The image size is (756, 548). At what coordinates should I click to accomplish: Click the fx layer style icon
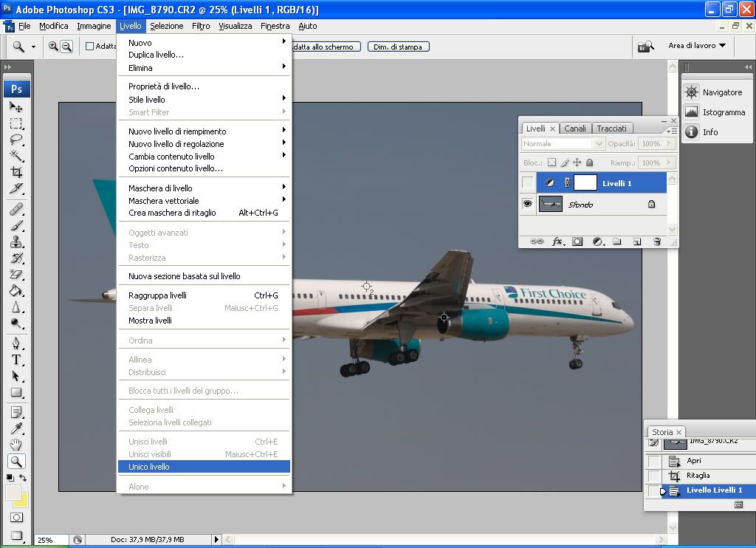pyautogui.click(x=557, y=242)
